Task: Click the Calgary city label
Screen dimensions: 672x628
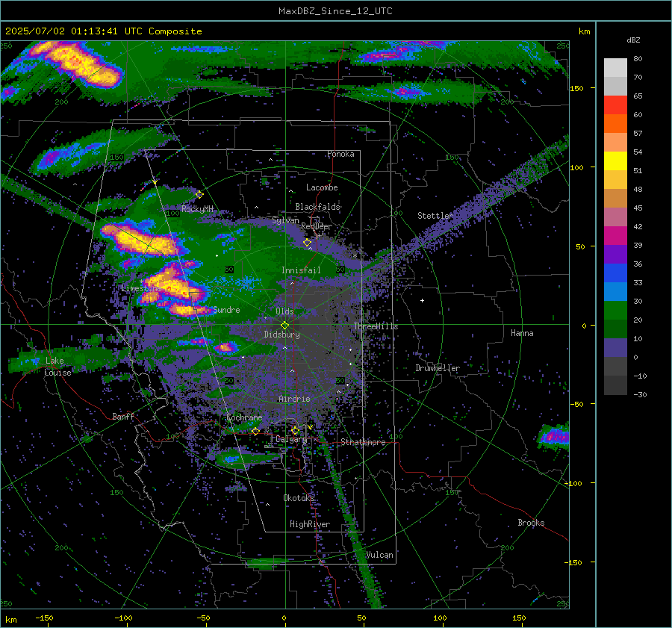Action: [x=291, y=439]
